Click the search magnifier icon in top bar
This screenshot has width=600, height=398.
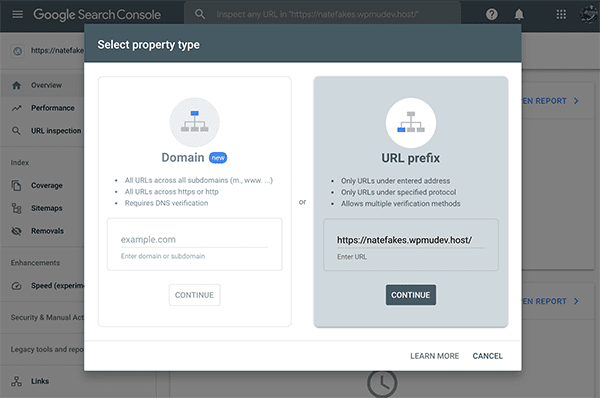click(200, 14)
